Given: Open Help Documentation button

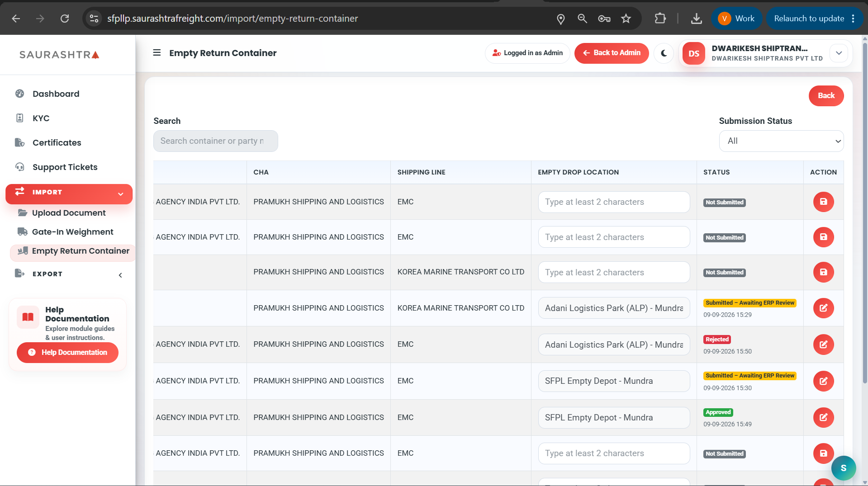Looking at the screenshot, I should [67, 353].
